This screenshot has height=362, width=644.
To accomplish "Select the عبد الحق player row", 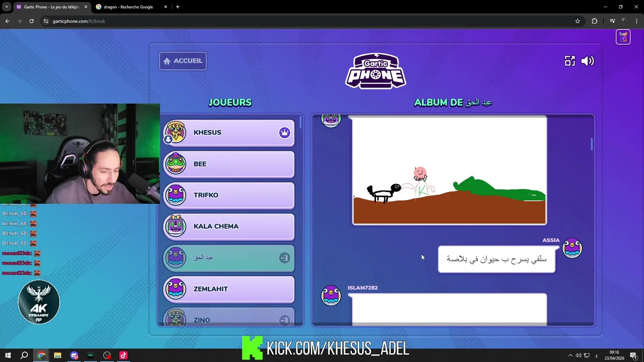I will click(229, 257).
